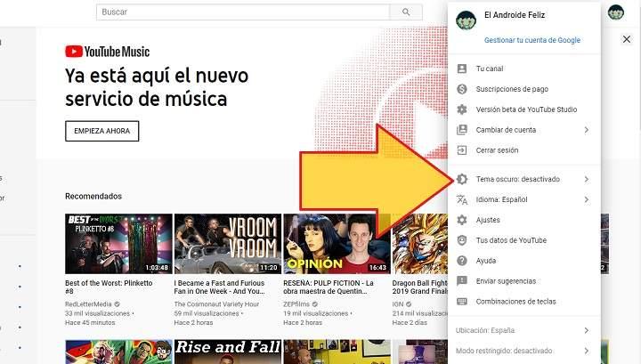Click title I Became a Fast and Furious Fan

220,287
